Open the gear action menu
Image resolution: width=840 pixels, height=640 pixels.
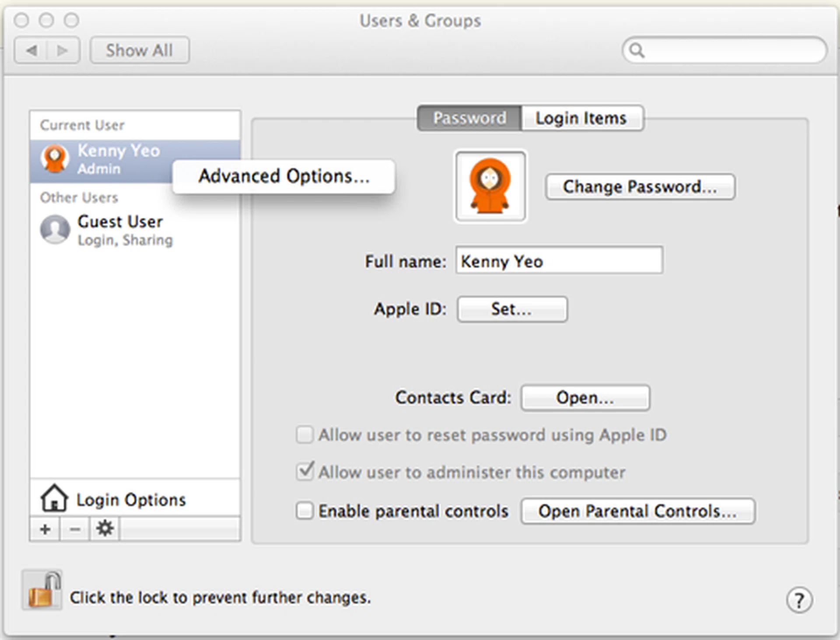[x=105, y=529]
